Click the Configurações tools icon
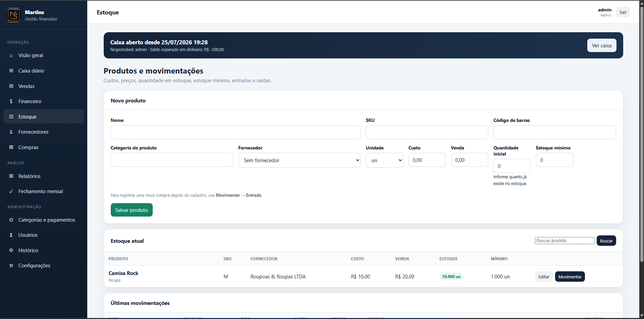644x319 pixels. click(11, 266)
